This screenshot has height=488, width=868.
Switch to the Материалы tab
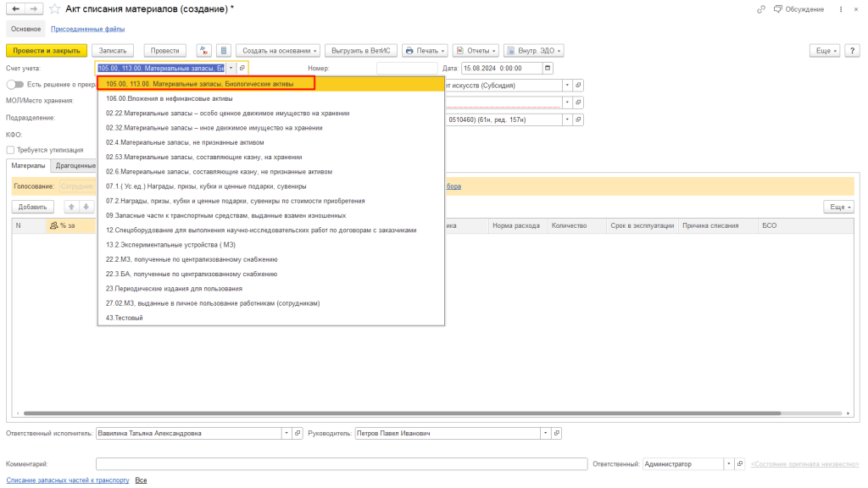click(28, 166)
